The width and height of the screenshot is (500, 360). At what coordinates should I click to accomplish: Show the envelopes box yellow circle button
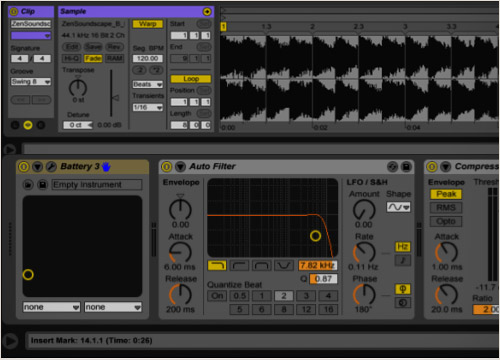(28, 125)
